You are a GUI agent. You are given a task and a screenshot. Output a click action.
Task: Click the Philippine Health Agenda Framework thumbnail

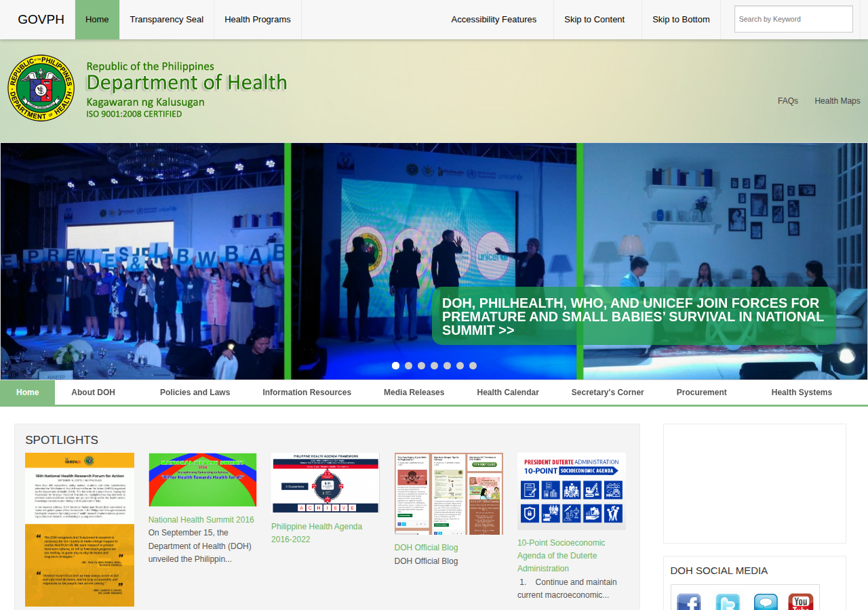coord(325,483)
